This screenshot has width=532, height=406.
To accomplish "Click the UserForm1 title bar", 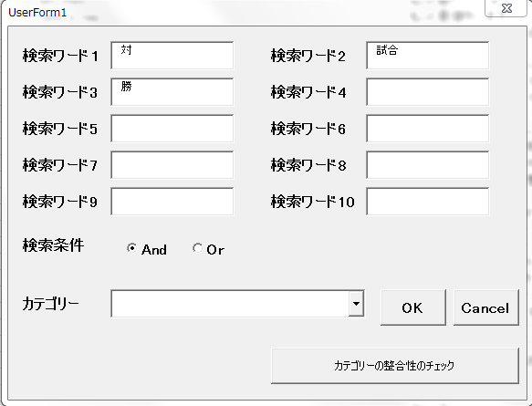I will click(x=237, y=12).
